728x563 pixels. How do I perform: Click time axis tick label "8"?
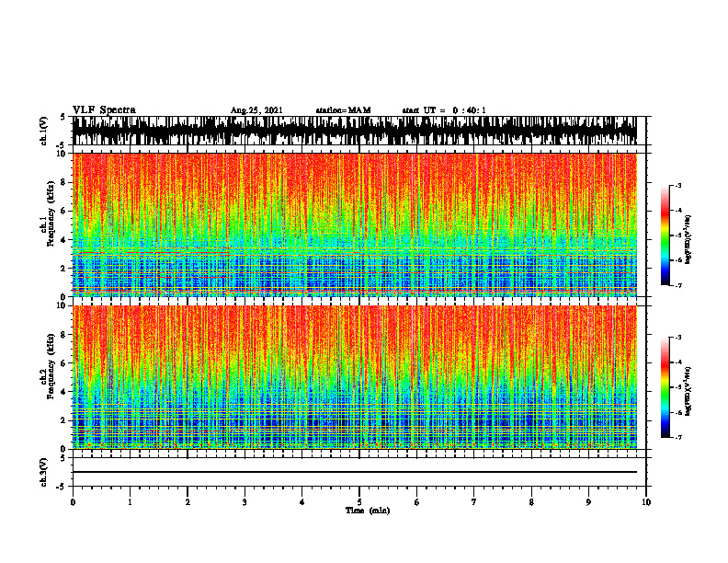(x=531, y=502)
